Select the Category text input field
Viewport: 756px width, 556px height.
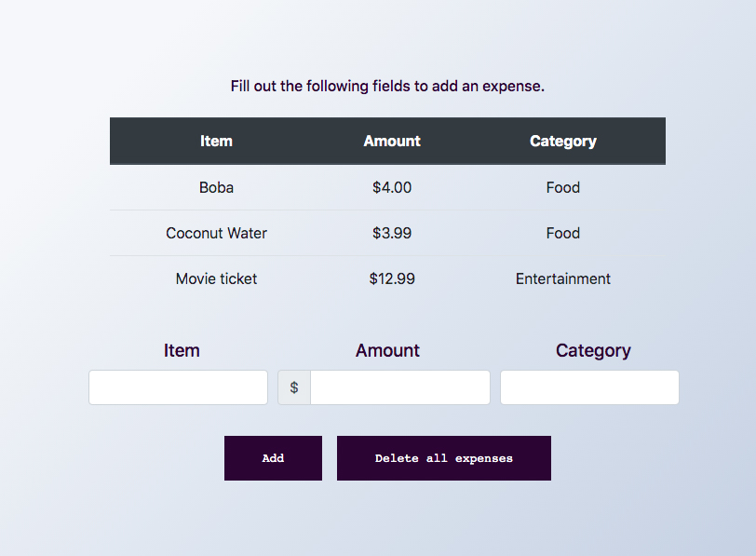point(589,387)
